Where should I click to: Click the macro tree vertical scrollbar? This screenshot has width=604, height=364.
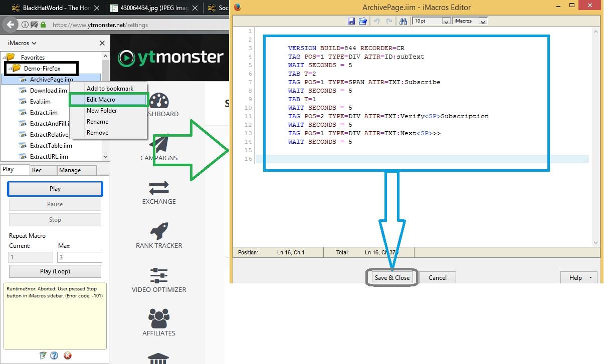105,107
